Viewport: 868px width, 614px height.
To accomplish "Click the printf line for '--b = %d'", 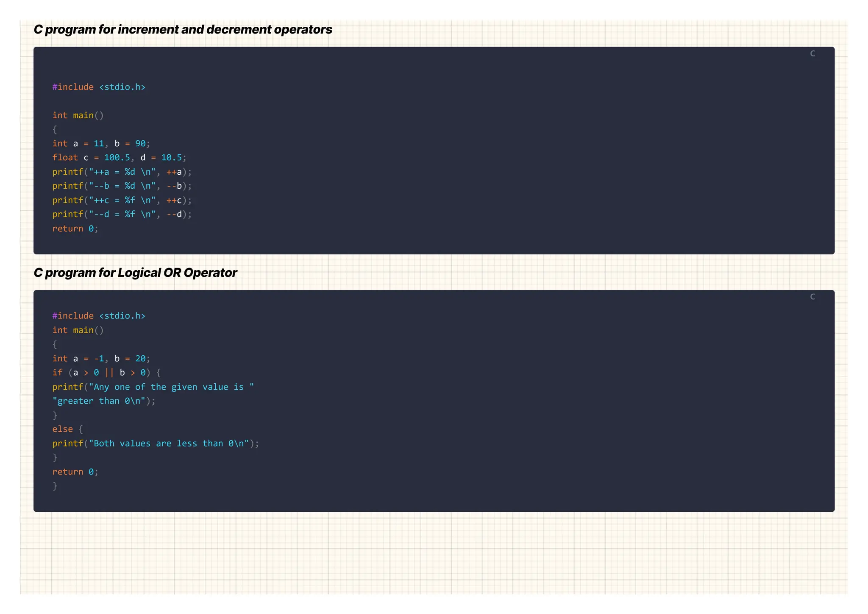I will click(x=122, y=186).
